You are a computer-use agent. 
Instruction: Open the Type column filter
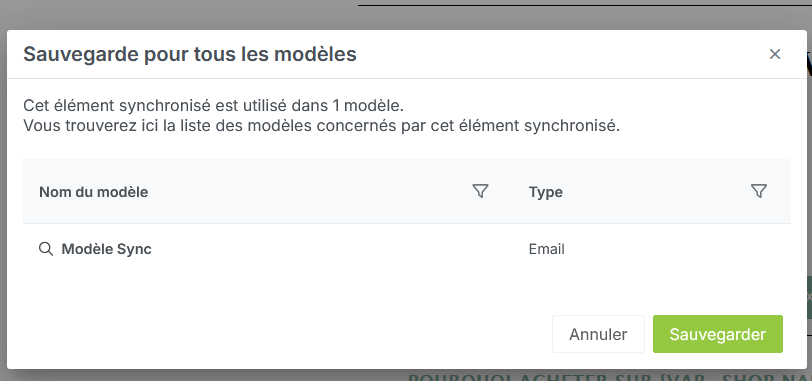point(759,192)
